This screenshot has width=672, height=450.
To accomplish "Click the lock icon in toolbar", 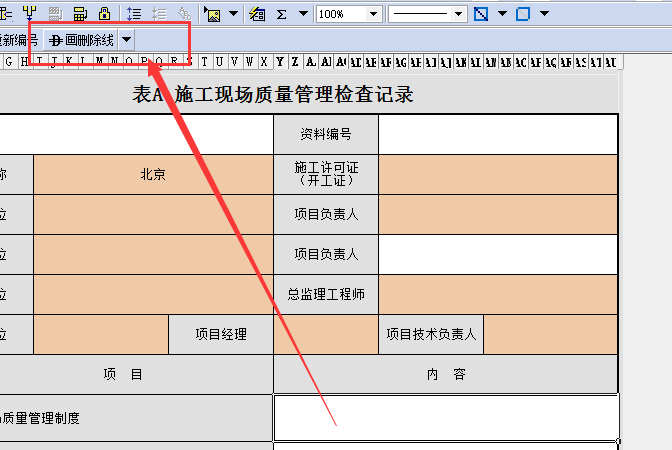I will 105,14.
